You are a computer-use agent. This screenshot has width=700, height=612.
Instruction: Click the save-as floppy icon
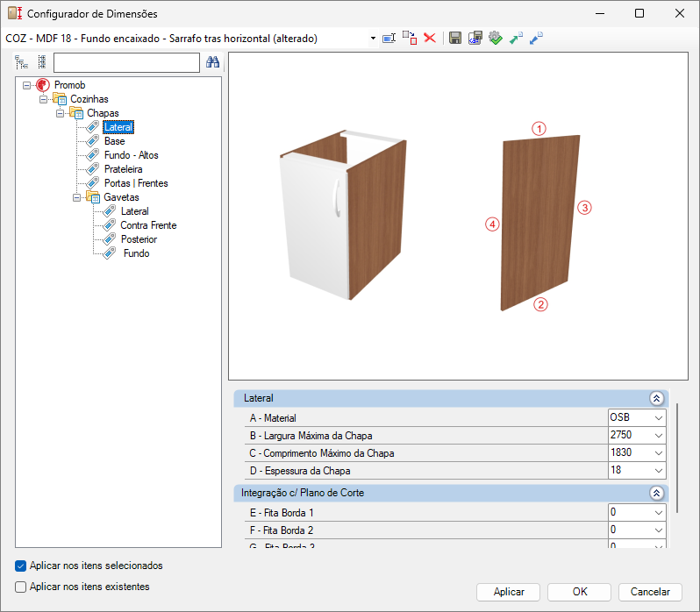(x=475, y=38)
